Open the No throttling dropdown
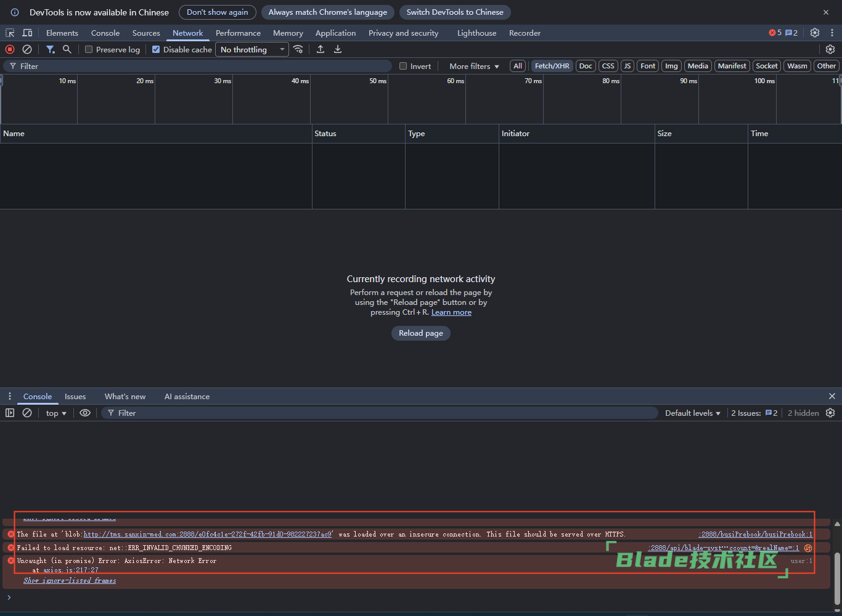Image resolution: width=842 pixels, height=616 pixels. pos(251,49)
